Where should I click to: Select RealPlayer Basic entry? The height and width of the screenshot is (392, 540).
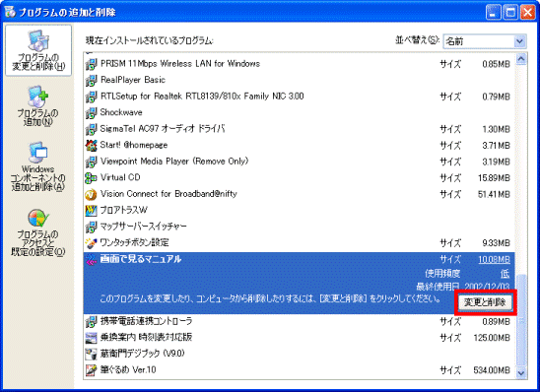pos(300,80)
